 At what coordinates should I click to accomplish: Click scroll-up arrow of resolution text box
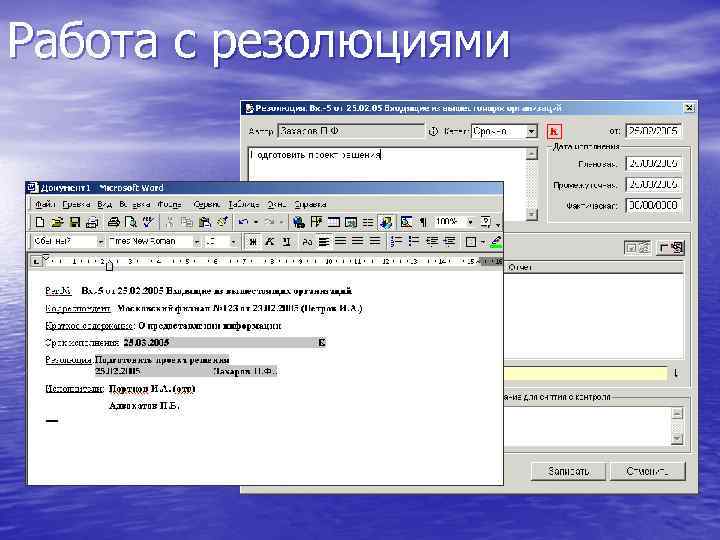(532, 153)
